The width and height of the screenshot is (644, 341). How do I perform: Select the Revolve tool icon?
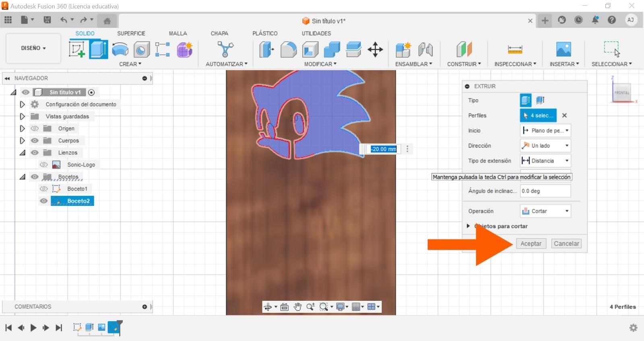tap(120, 50)
